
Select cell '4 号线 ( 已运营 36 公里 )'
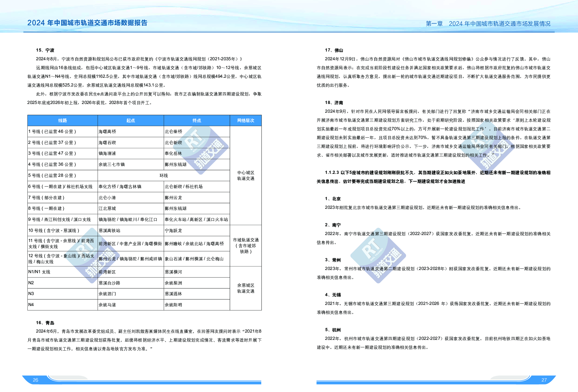click(x=63, y=164)
